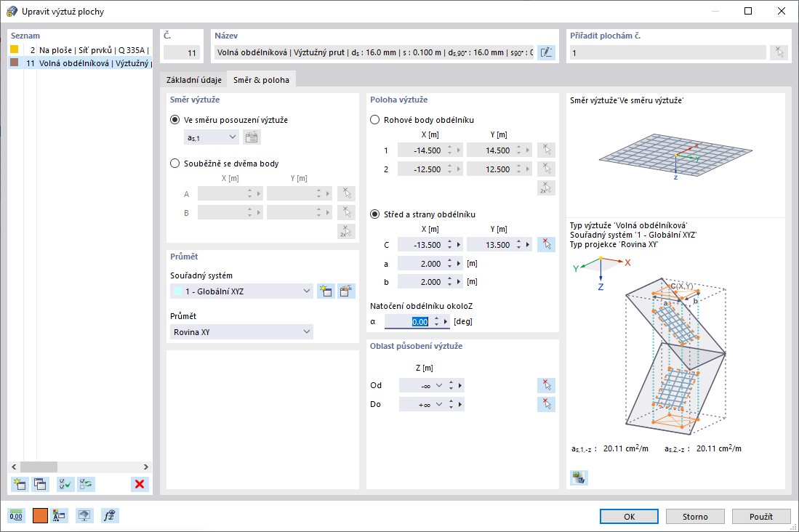Click the new reinforcement icon under Seznam
The height and width of the screenshot is (532, 799).
point(20,484)
